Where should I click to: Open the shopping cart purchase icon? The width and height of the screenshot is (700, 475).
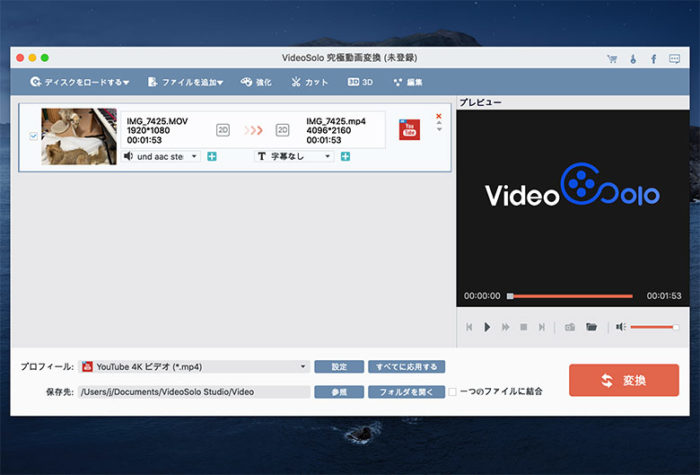point(612,58)
